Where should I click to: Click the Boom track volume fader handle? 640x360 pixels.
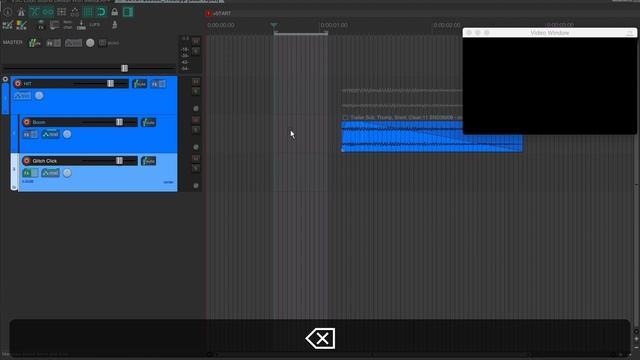coord(119,122)
